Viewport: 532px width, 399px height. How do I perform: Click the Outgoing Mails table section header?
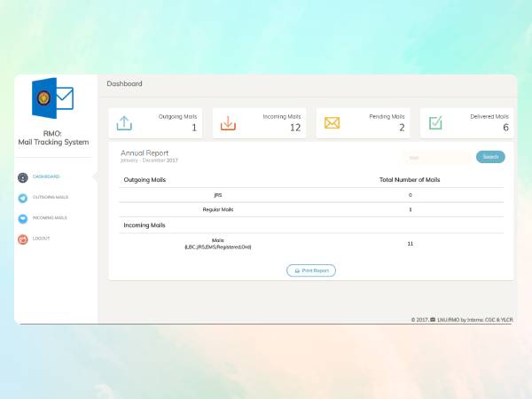[145, 180]
